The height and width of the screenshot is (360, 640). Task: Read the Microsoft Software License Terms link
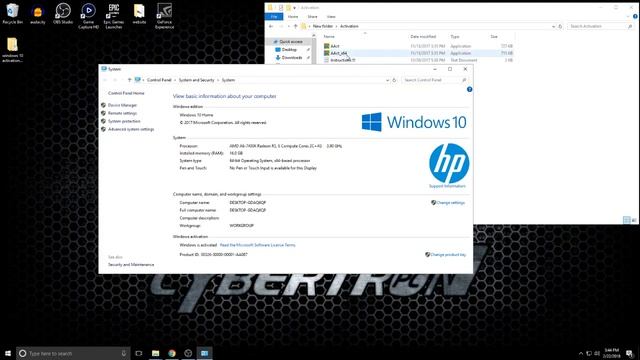[257, 245]
